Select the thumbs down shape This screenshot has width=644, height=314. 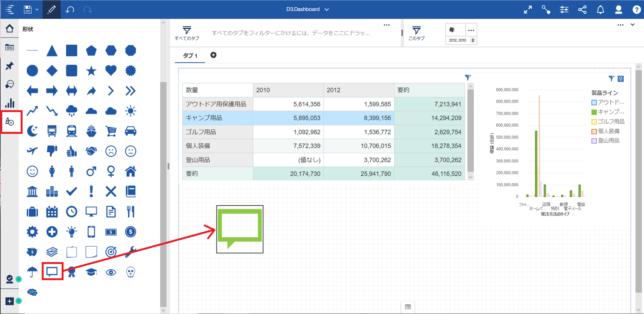click(x=52, y=151)
